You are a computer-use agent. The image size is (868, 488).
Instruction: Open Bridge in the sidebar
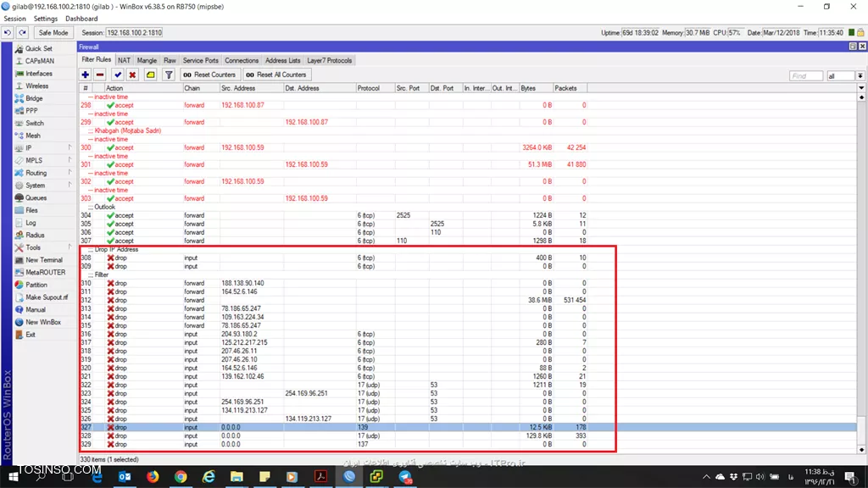click(34, 98)
